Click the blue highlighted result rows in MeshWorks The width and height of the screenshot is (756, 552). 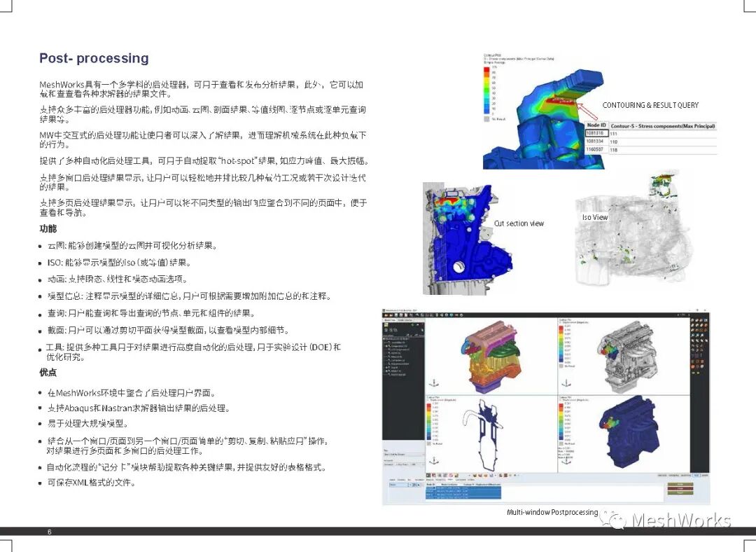(463, 492)
